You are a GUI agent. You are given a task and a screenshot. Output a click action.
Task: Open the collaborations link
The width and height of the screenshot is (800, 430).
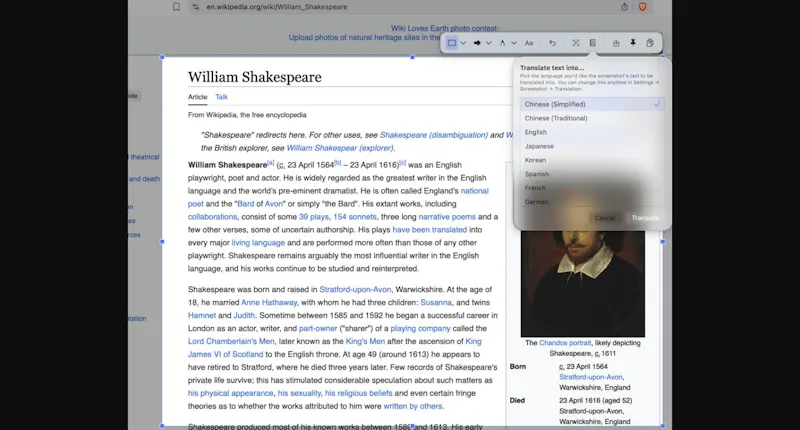(x=212, y=217)
